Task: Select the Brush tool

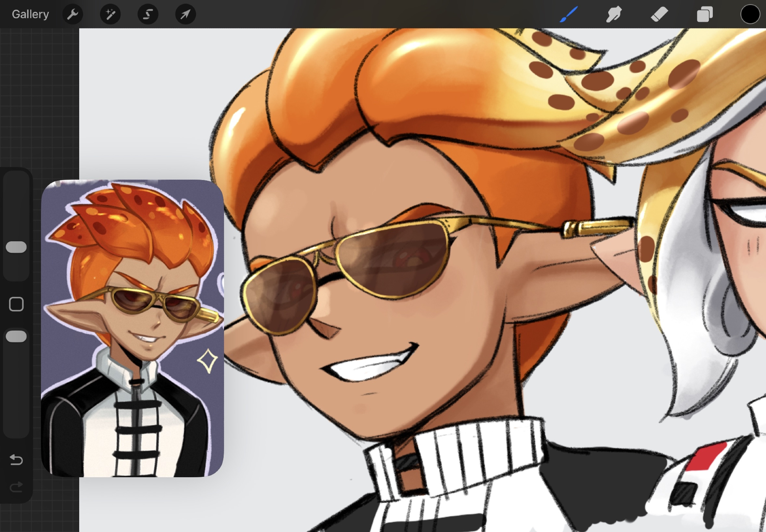Action: (568, 14)
